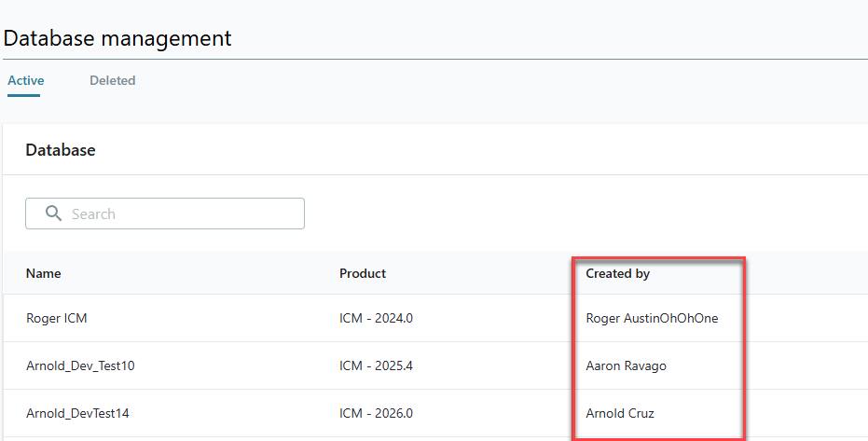Switch to the Active tab
Image resolution: width=868 pixels, height=441 pixels.
pyautogui.click(x=26, y=81)
